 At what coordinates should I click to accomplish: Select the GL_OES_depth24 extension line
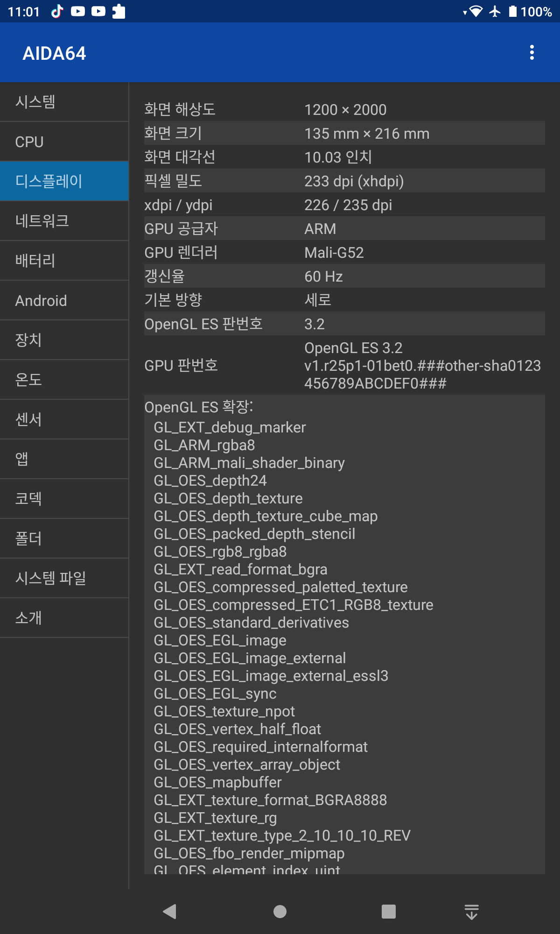(210, 481)
